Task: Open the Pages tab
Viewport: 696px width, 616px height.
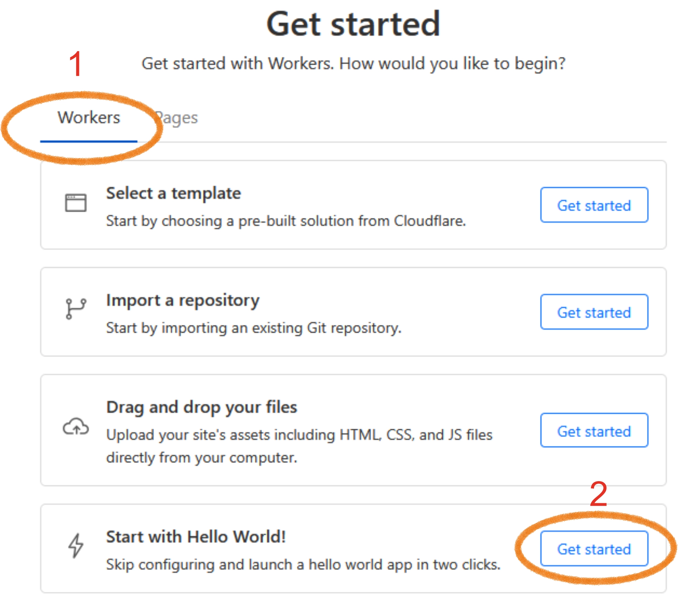Action: [177, 118]
